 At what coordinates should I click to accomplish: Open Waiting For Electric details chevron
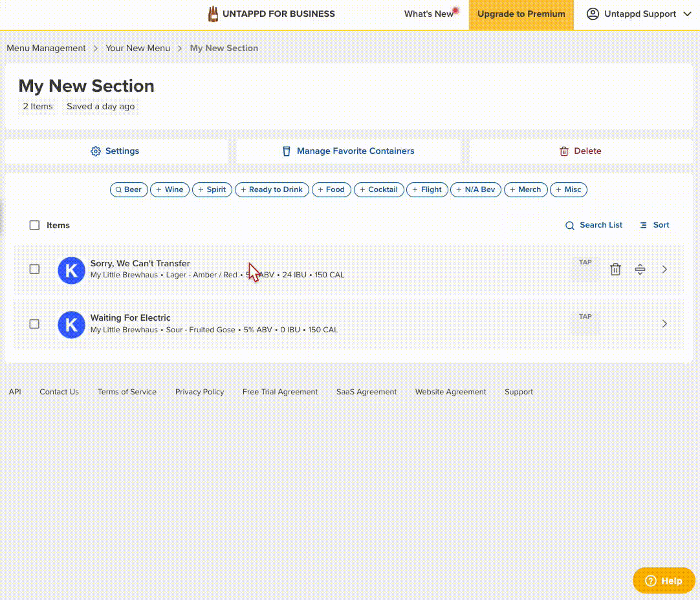point(664,324)
